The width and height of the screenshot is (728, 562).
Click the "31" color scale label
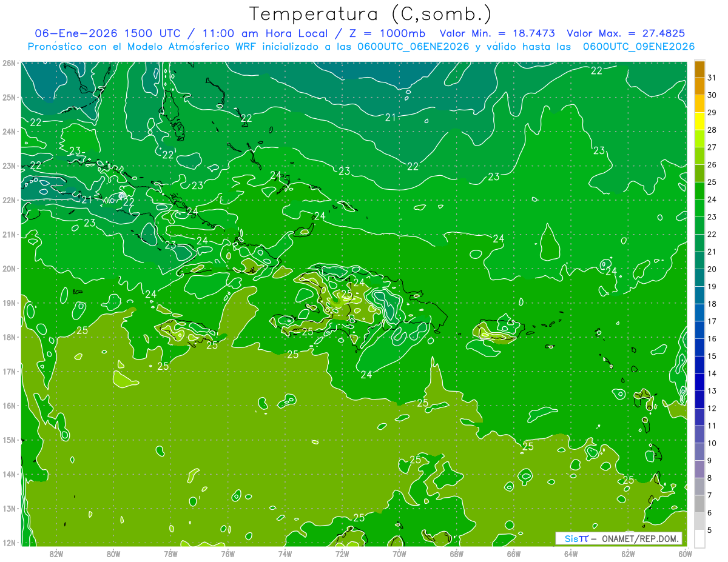(x=712, y=78)
